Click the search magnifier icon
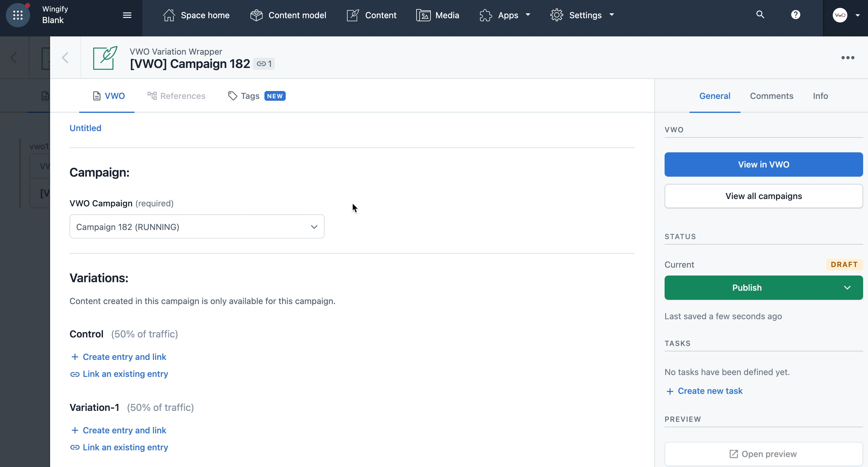Viewport: 868px width, 467px height. point(760,15)
